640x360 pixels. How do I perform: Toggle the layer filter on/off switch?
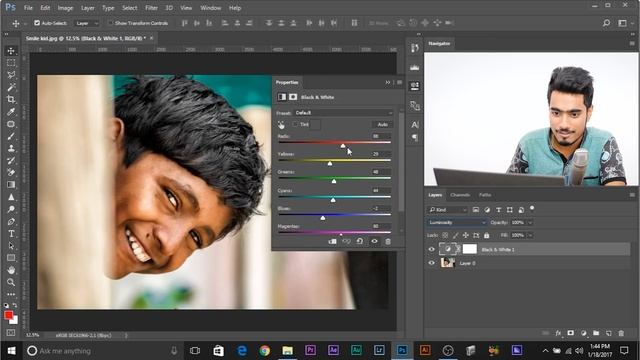532,209
